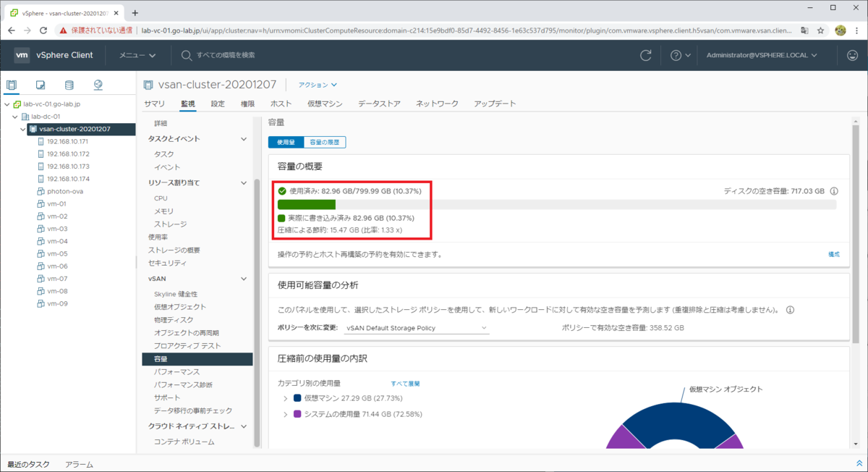Switch to 仮想マシン tab

(x=325, y=104)
